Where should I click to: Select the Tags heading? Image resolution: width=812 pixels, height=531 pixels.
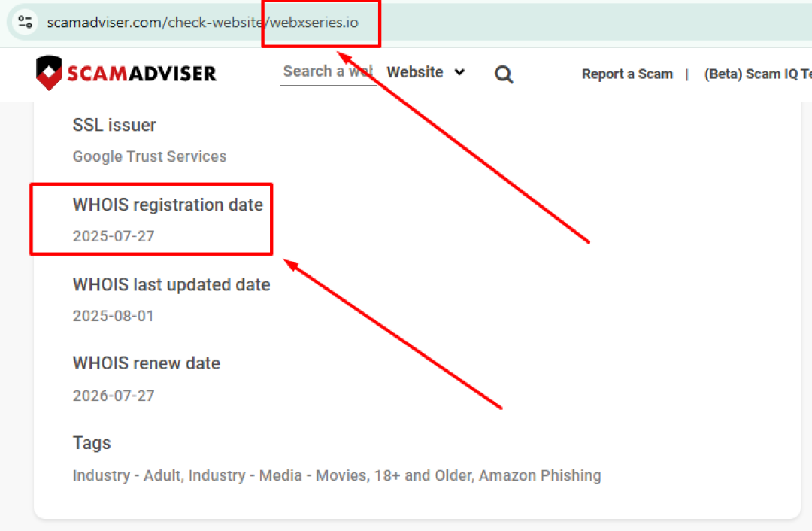(92, 443)
